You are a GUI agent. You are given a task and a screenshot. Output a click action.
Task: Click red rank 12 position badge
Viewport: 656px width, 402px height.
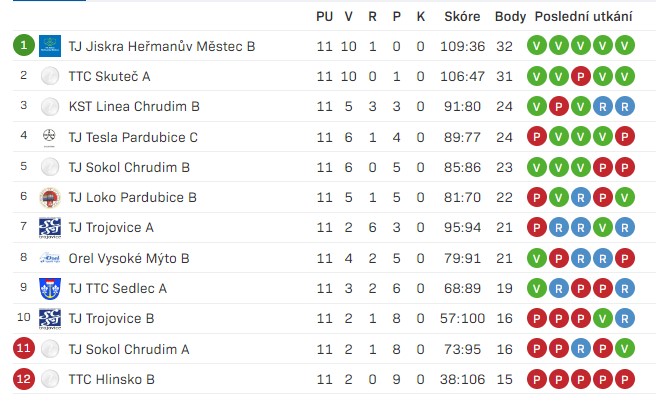point(23,379)
